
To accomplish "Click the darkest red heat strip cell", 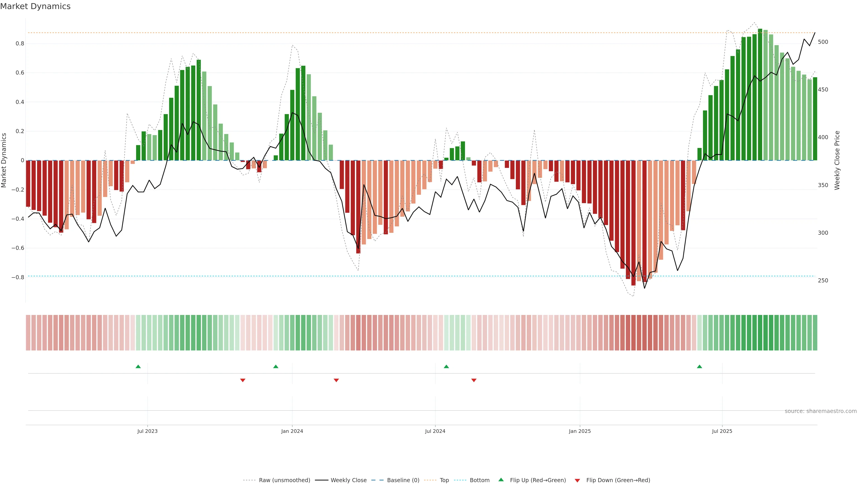I will [633, 333].
